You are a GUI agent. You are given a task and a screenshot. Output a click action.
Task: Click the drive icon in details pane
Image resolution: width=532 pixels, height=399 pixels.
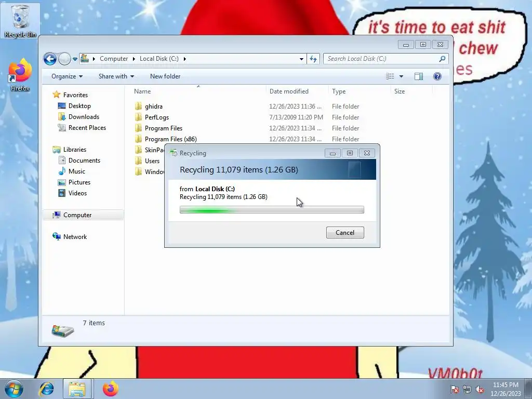pyautogui.click(x=62, y=330)
